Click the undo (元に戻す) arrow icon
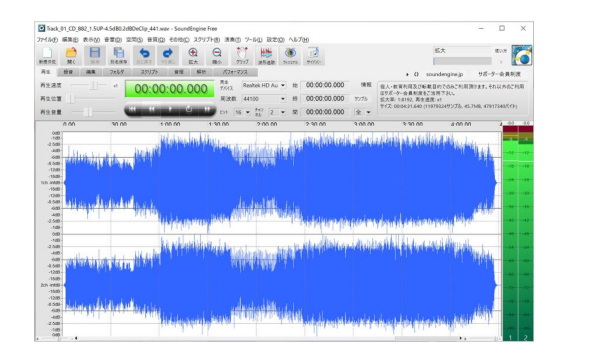Screen dimensions: 600x364 [144, 55]
